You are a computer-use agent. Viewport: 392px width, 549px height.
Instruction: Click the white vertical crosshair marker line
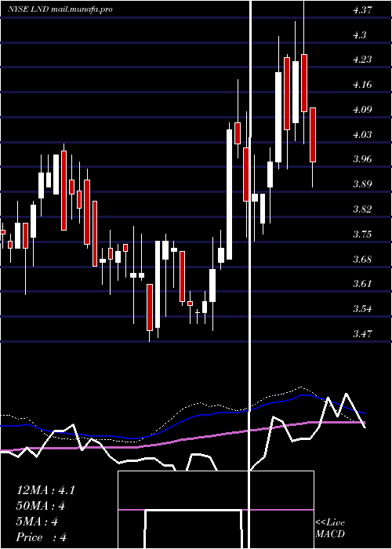point(250,274)
